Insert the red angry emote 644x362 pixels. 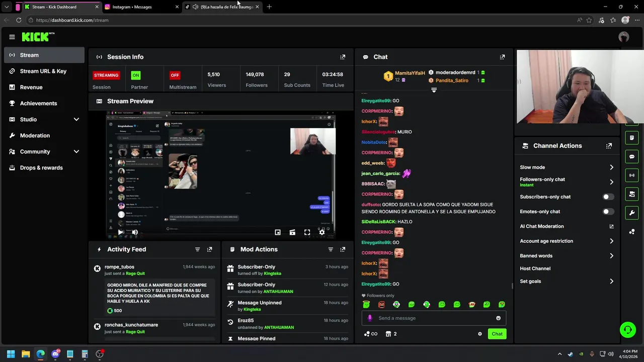(381, 304)
